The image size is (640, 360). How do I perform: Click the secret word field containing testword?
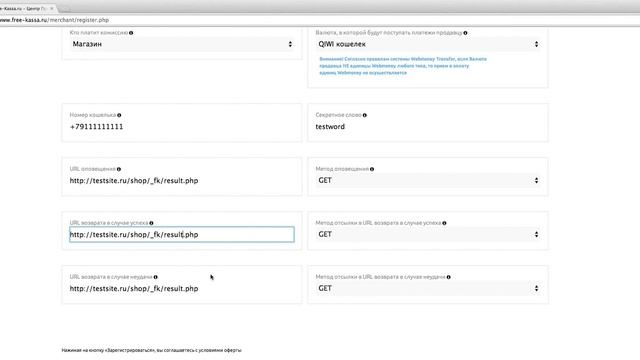pos(428,127)
